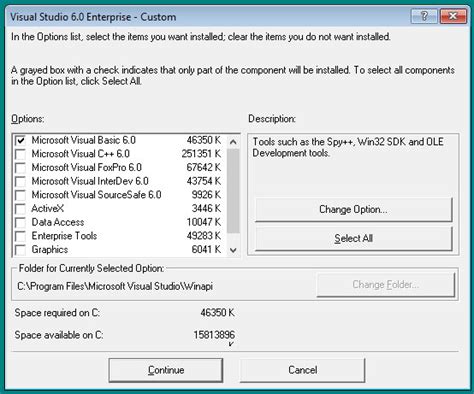Close the Custom setup dialog
Screen dimensions: 474x394
[x=453, y=16]
